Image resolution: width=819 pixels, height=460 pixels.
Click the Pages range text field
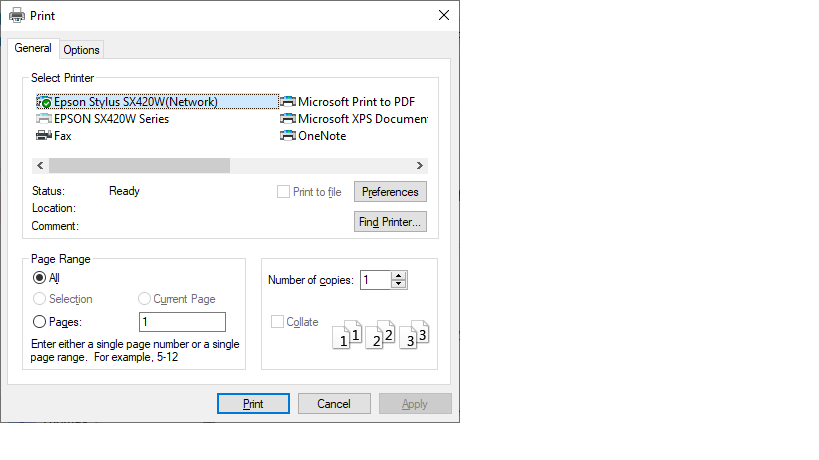pos(182,322)
